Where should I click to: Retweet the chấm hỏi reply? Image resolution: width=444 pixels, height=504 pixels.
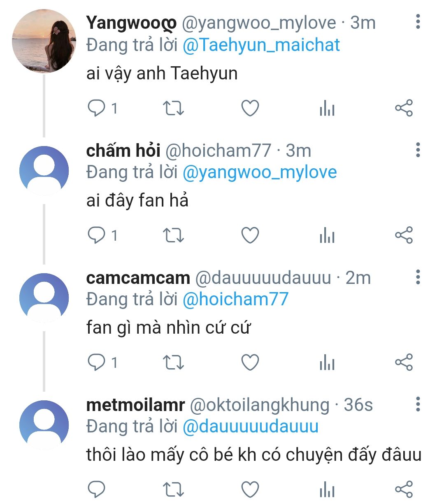[173, 235]
